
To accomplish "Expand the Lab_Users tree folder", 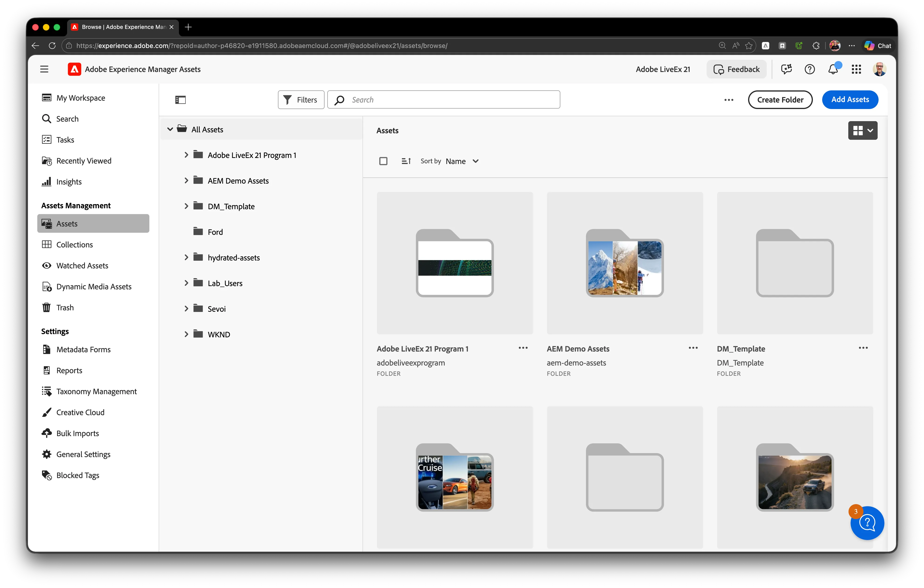I will [186, 283].
